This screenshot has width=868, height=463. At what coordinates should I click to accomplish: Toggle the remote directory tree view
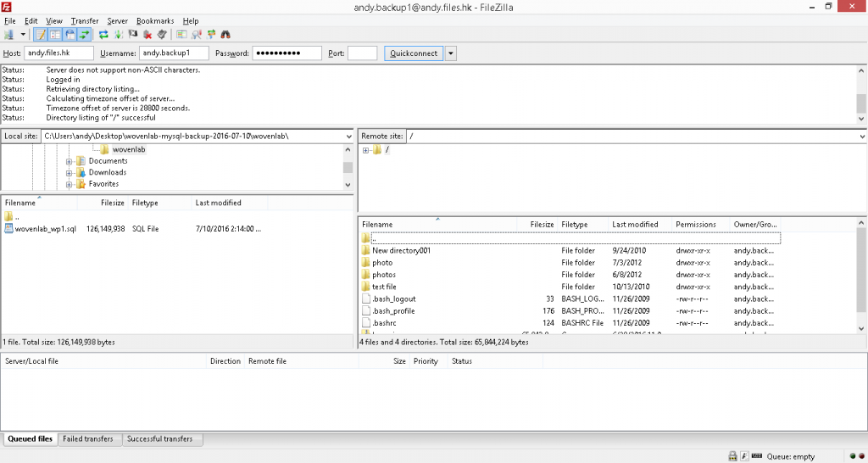coord(70,34)
